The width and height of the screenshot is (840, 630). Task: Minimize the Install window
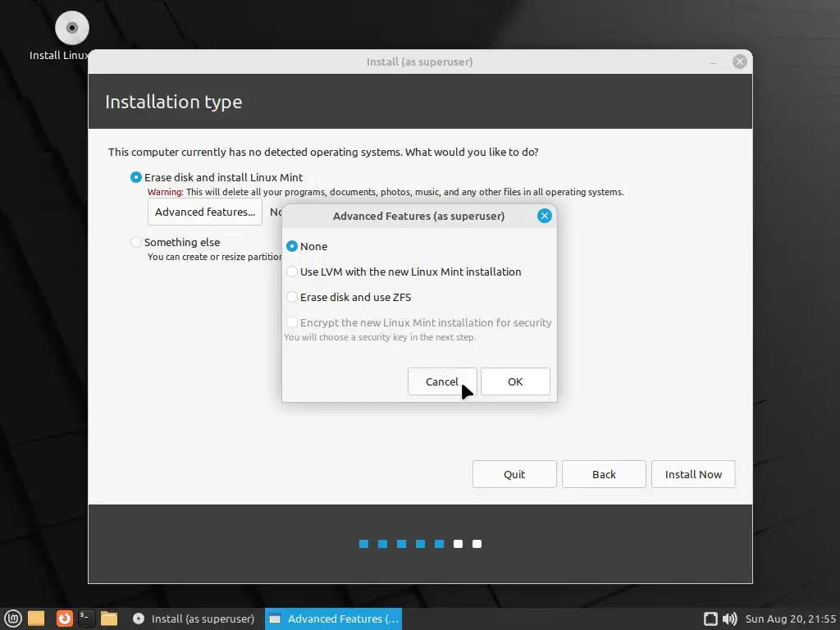tap(714, 62)
